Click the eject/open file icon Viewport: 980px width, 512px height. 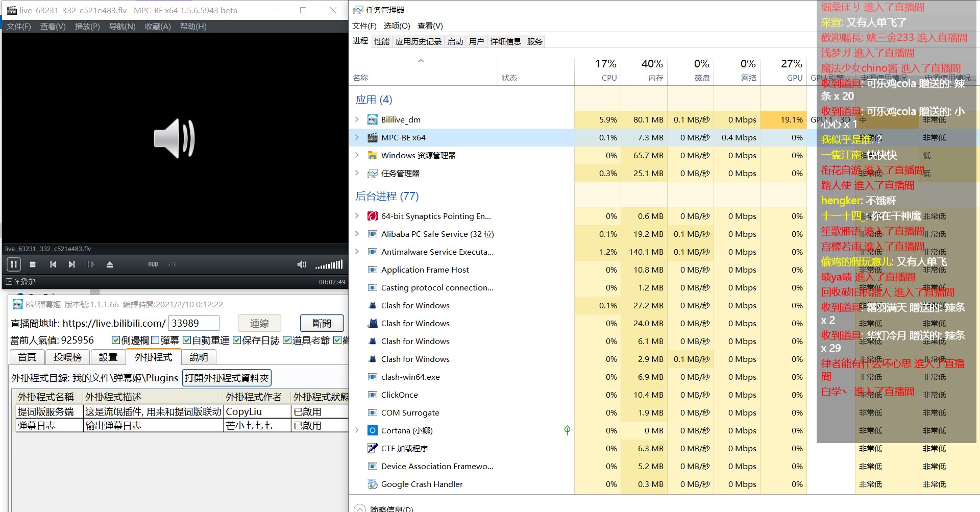click(109, 264)
